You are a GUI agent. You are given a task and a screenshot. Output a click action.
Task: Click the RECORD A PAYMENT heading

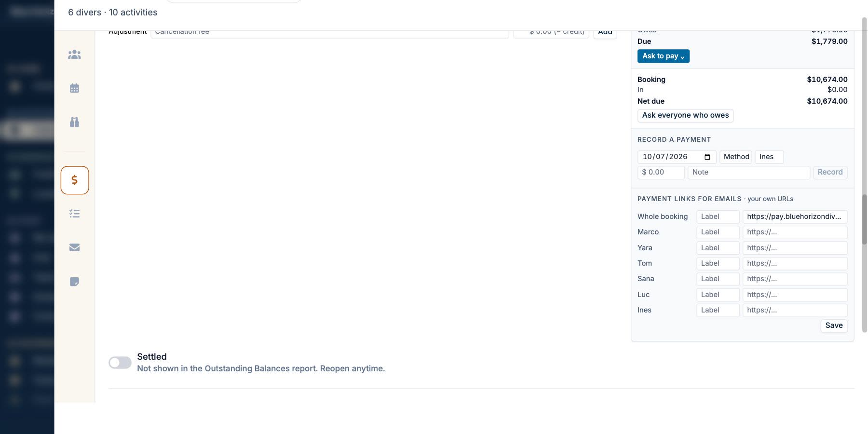pos(674,139)
